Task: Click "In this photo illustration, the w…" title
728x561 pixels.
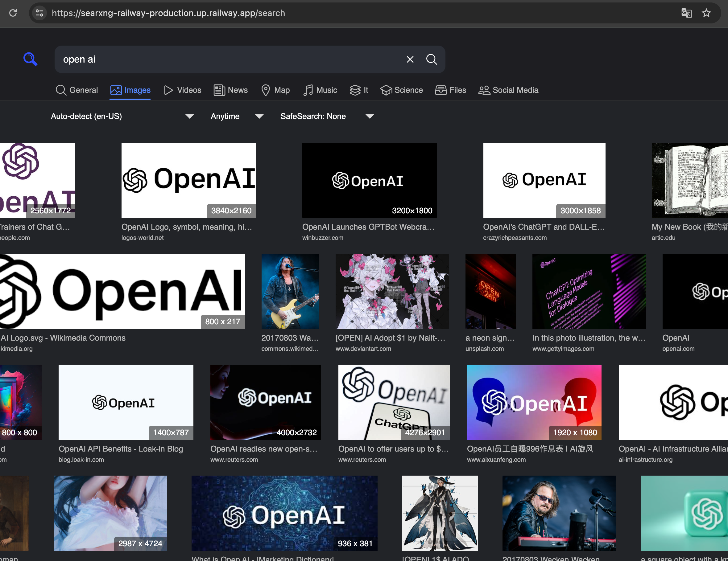Action: tap(589, 338)
